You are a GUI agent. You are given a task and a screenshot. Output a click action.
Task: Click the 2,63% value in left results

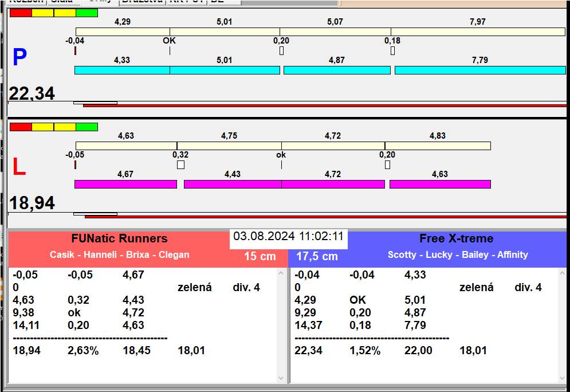83,351
